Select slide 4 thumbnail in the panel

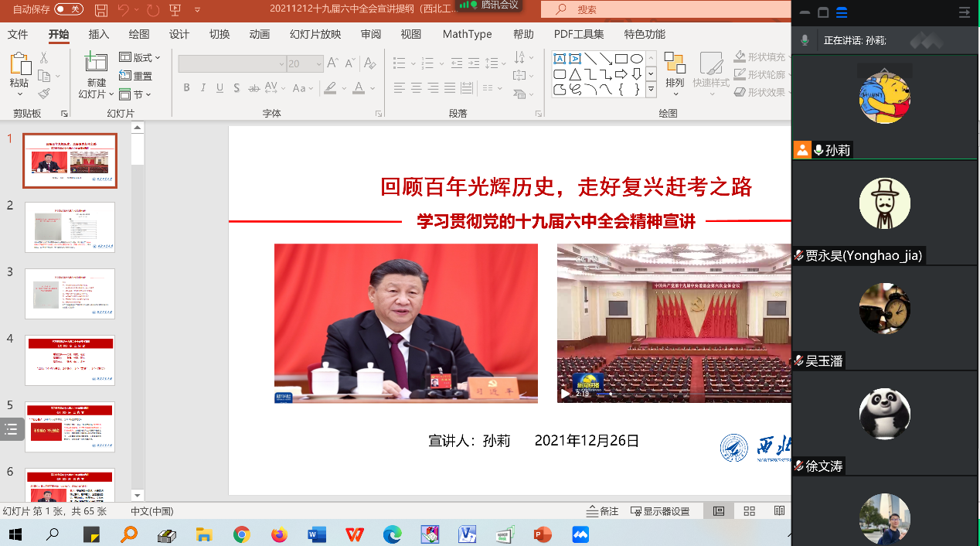point(70,360)
